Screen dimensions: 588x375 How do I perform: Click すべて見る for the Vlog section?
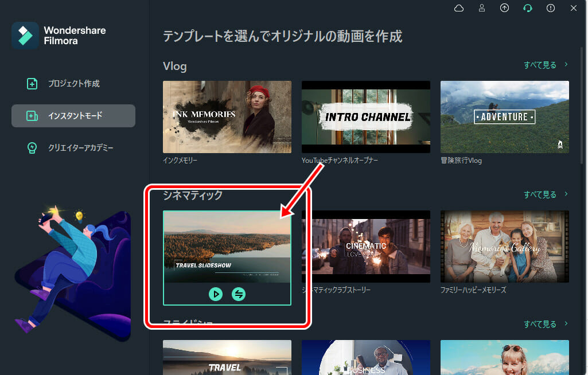[x=540, y=65]
